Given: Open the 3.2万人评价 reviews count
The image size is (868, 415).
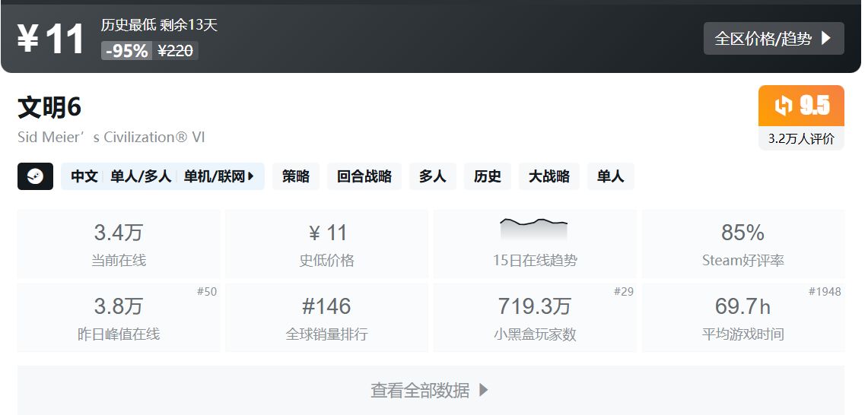Looking at the screenshot, I should [801, 138].
